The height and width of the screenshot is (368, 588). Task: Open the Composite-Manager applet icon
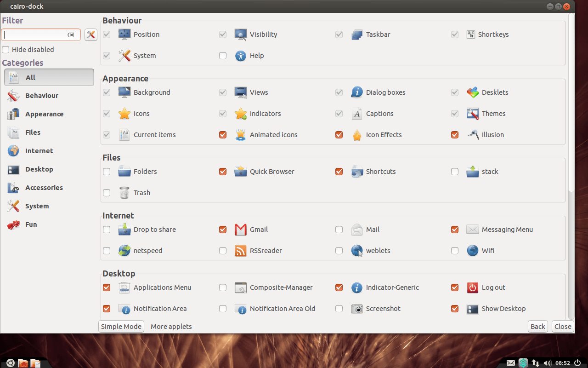[x=241, y=287]
